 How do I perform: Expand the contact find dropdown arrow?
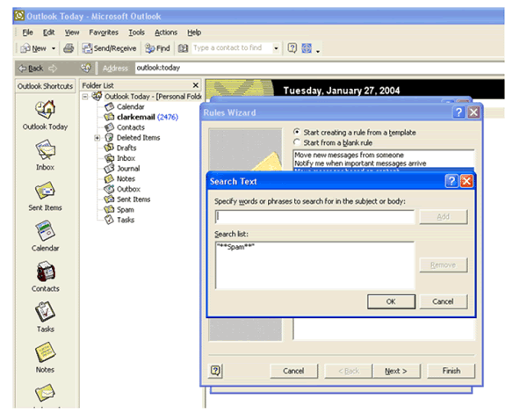point(276,48)
